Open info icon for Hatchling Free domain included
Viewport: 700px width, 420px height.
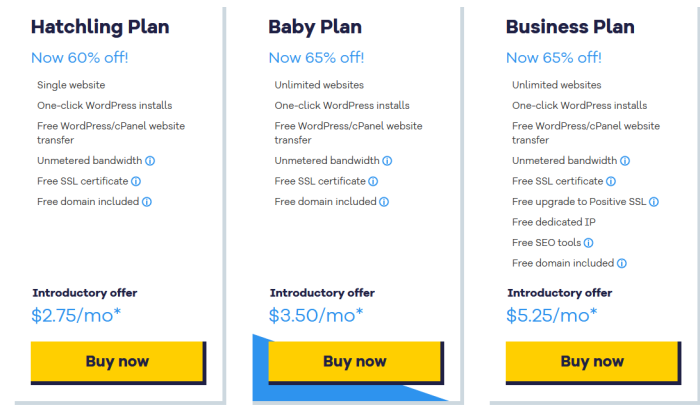[146, 202]
